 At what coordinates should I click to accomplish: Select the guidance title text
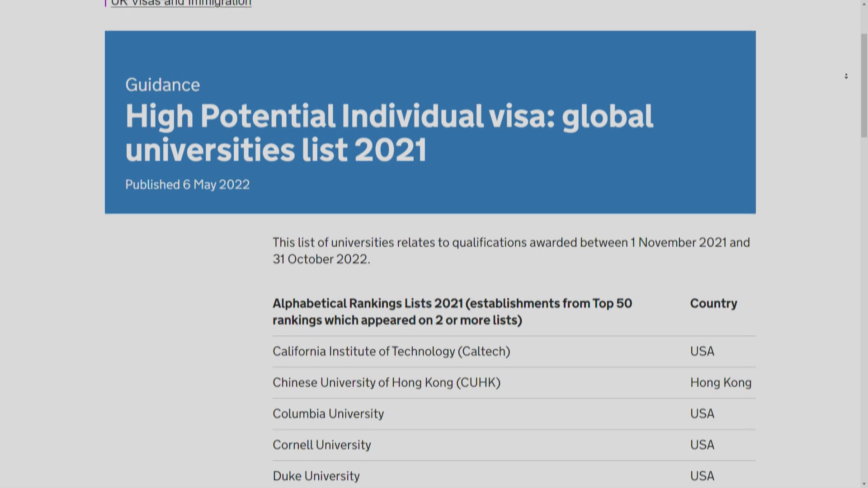389,131
